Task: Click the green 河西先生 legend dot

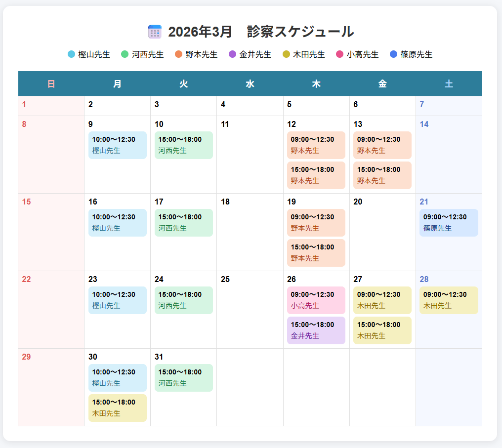Action: click(125, 54)
